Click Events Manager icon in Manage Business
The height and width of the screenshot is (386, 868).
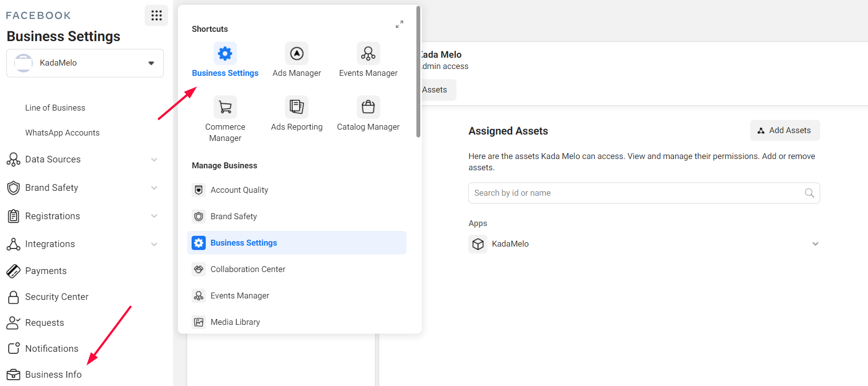pyautogui.click(x=199, y=295)
